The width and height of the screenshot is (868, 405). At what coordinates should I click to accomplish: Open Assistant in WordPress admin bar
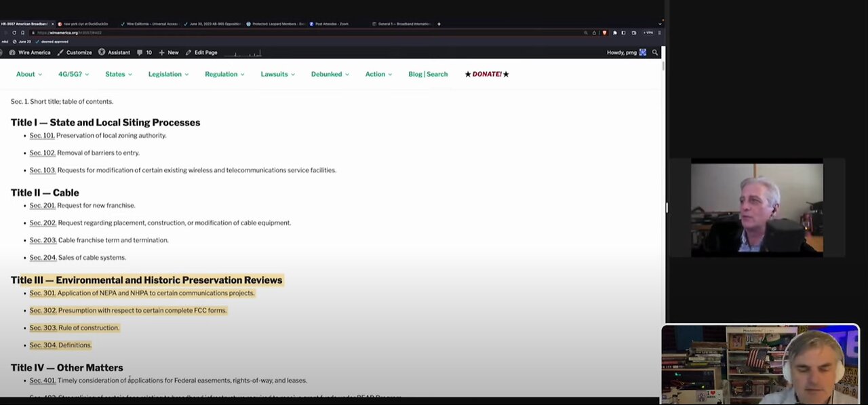tap(114, 52)
